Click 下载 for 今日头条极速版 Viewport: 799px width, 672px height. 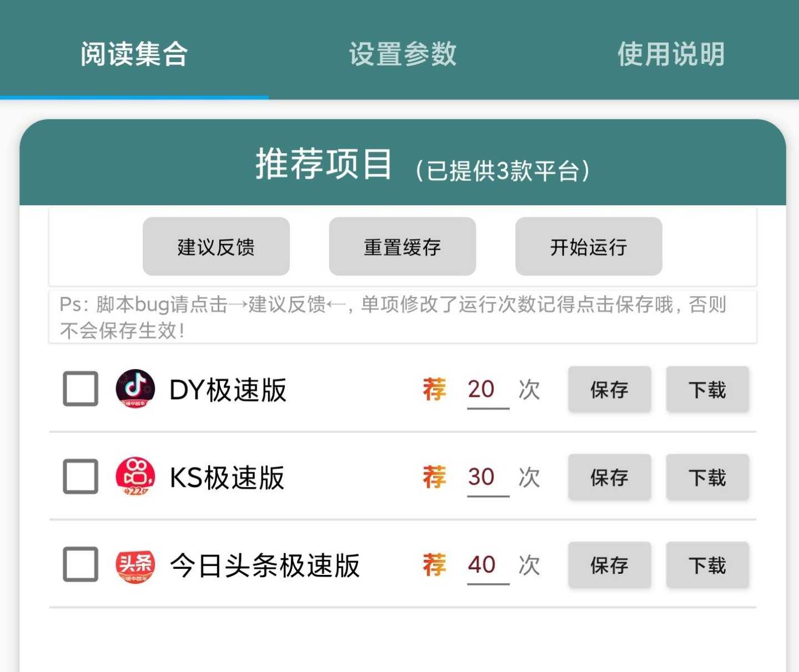(x=707, y=564)
